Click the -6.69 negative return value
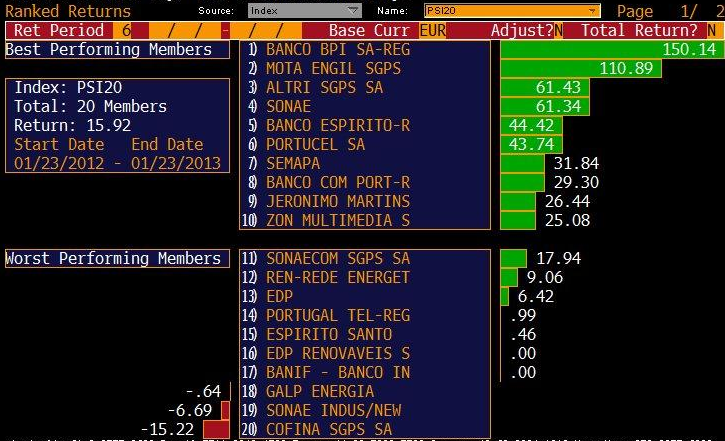This screenshot has height=441, width=725. tap(190, 410)
